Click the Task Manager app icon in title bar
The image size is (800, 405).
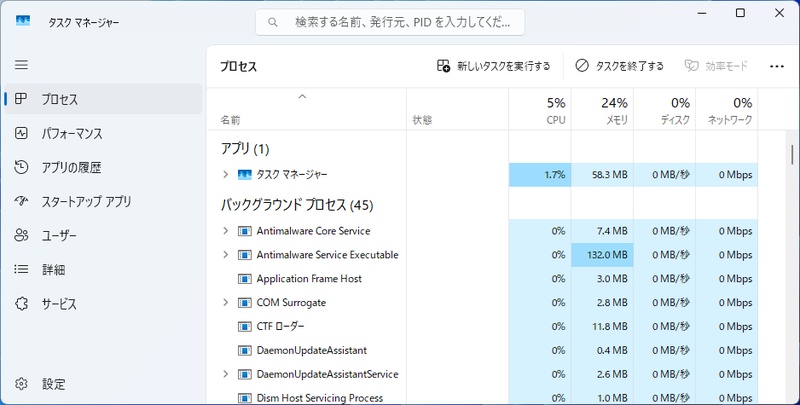(x=23, y=20)
